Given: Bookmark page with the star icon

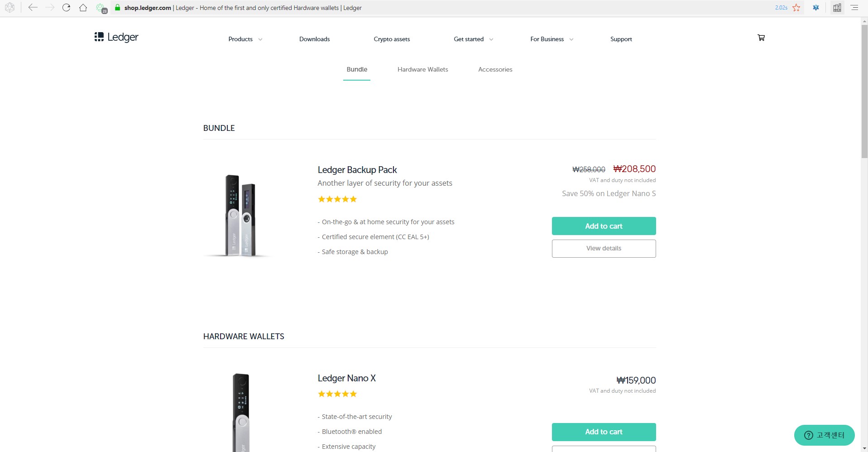Looking at the screenshot, I should pyautogui.click(x=796, y=8).
